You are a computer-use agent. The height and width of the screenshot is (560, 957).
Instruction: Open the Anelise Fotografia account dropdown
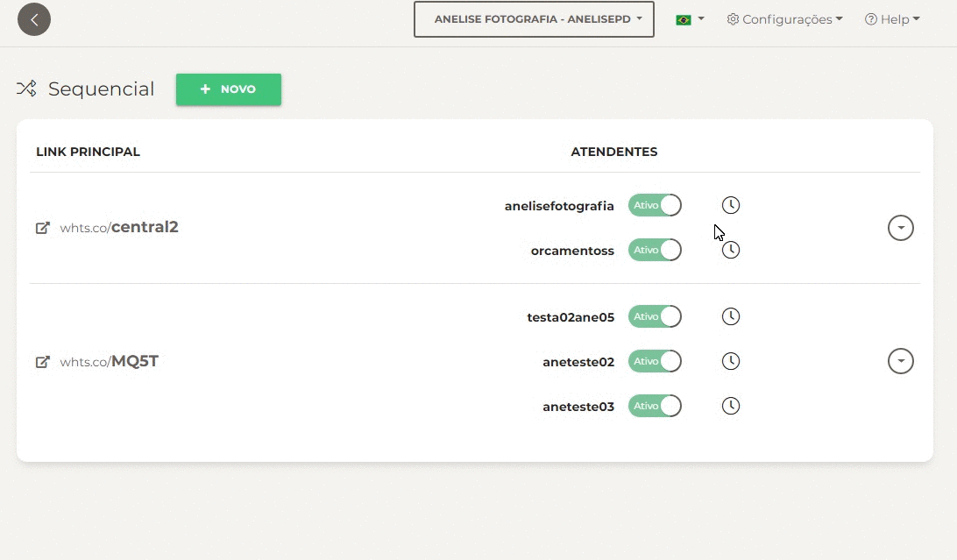[x=534, y=19]
